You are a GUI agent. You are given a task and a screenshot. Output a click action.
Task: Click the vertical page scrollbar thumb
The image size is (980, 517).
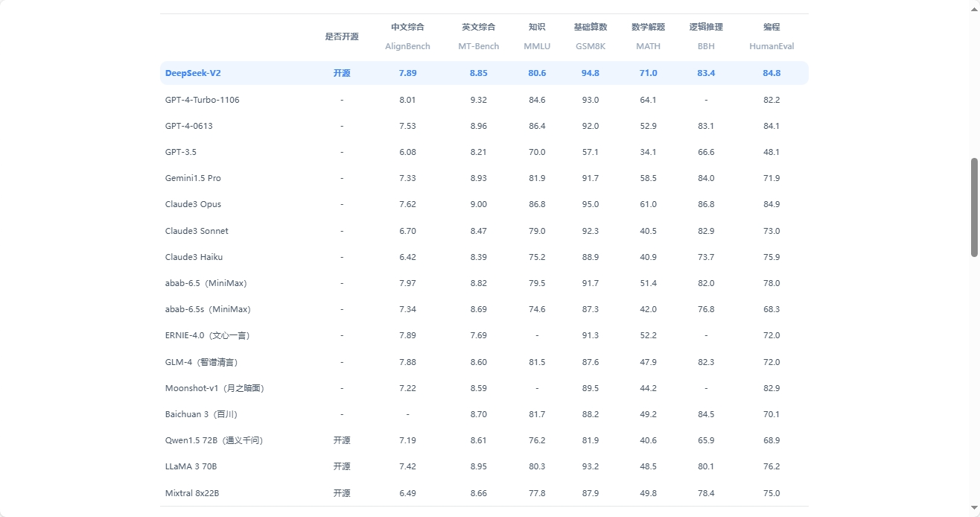(974, 207)
